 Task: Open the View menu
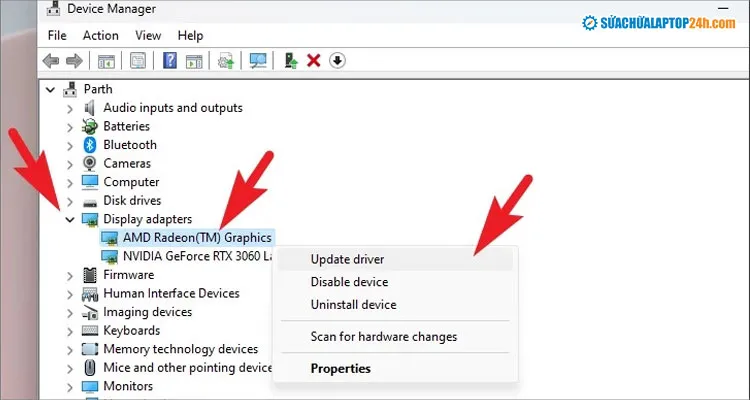point(148,35)
